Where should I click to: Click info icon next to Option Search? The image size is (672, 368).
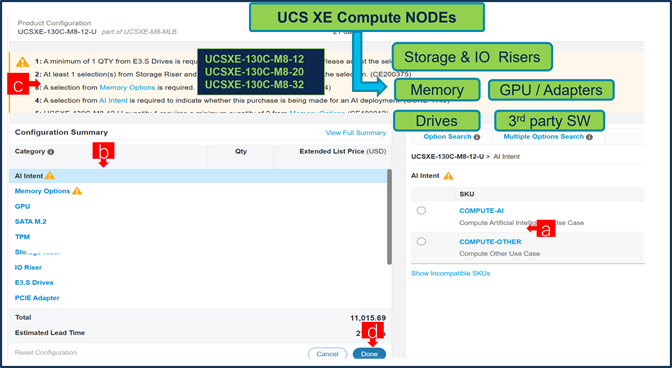(477, 137)
